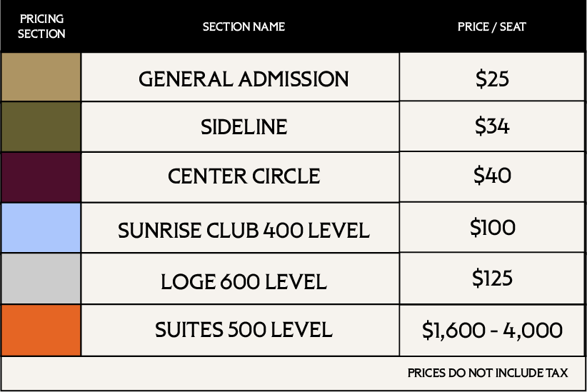The height and width of the screenshot is (392, 587).
Task: Select the CENTER CIRCLE section name
Action: click(244, 176)
